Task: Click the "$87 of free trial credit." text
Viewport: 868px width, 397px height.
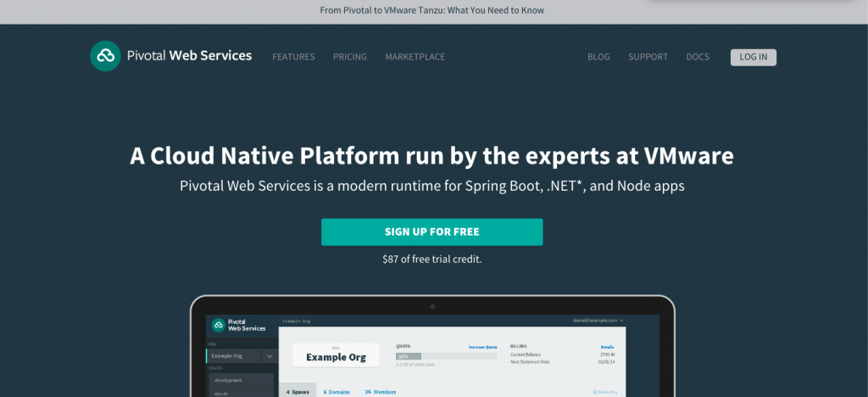Action: [x=431, y=259]
